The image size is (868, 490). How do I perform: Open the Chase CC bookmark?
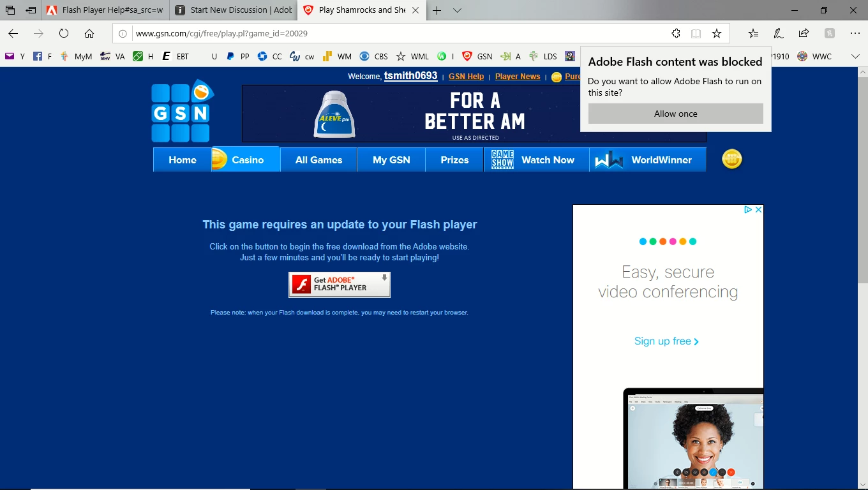pyautogui.click(x=269, y=56)
